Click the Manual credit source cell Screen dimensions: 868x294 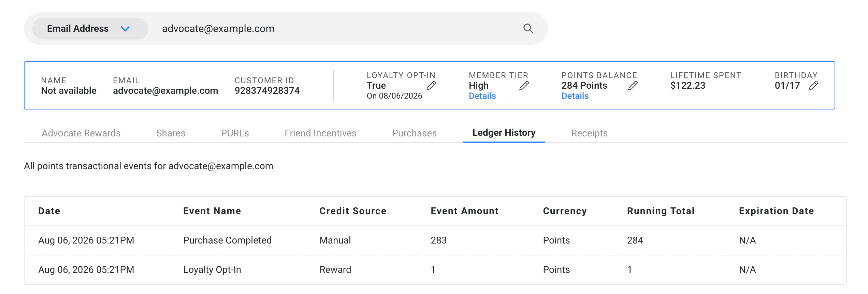(335, 240)
